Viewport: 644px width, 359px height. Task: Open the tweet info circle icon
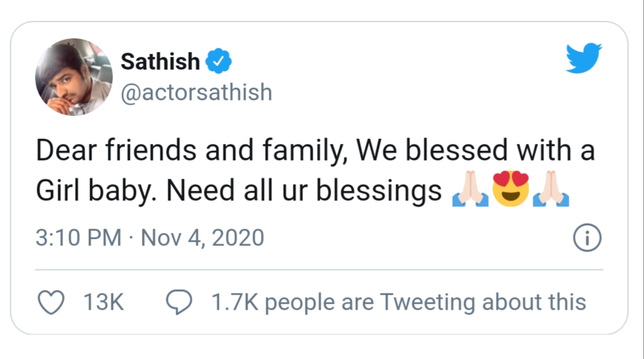click(x=587, y=238)
